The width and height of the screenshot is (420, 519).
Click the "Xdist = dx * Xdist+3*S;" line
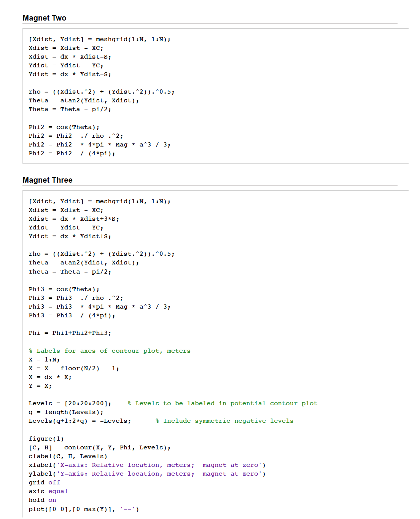tap(74, 219)
